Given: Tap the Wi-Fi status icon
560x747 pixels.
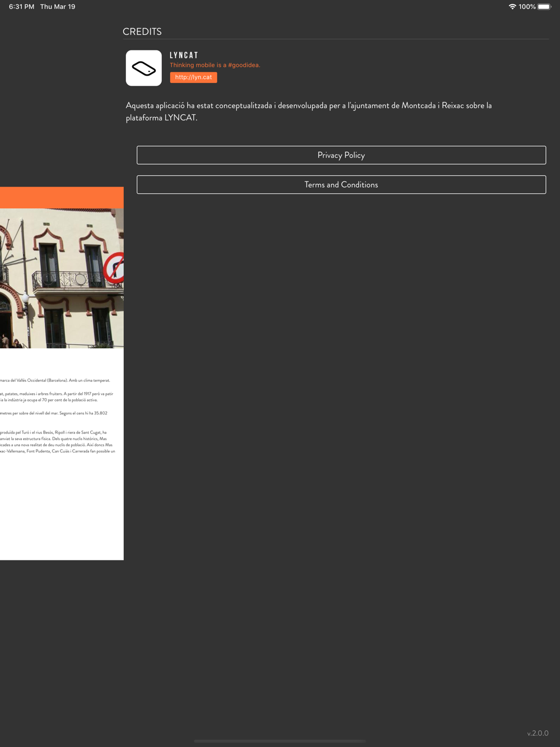Looking at the screenshot, I should tap(512, 7).
